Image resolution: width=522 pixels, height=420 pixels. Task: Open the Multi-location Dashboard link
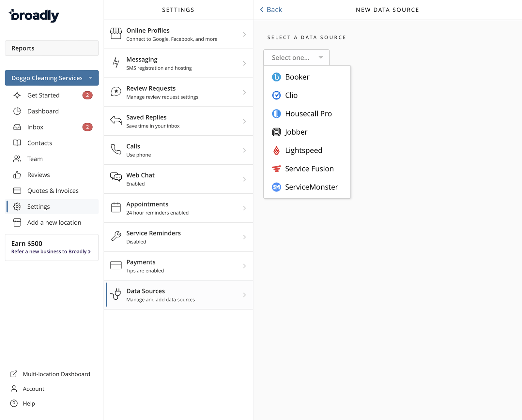[56, 374]
